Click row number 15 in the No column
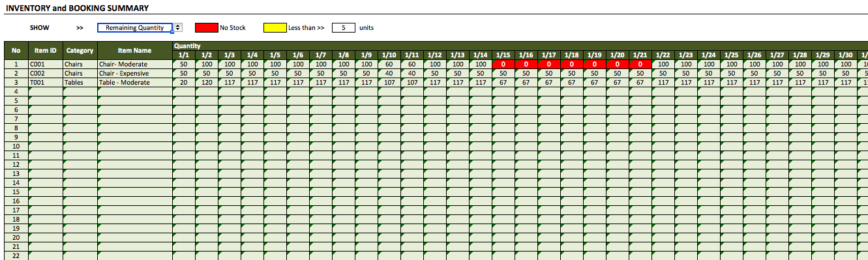The height and width of the screenshot is (260, 868). (16, 192)
